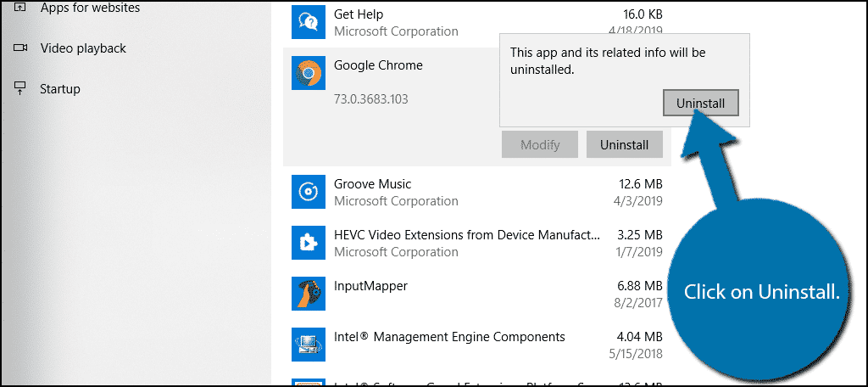Click the Get Help app icon
The width and height of the screenshot is (868, 387).
pyautogui.click(x=309, y=22)
